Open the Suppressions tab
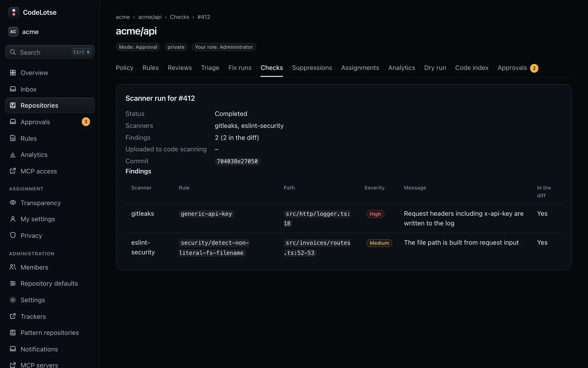The width and height of the screenshot is (588, 368). 312,68
